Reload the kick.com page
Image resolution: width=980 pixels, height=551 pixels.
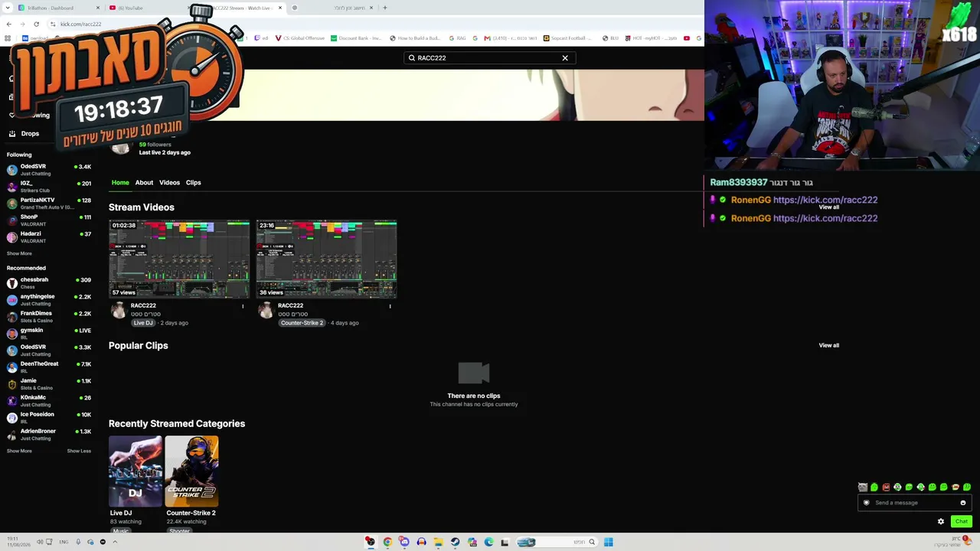[36, 24]
